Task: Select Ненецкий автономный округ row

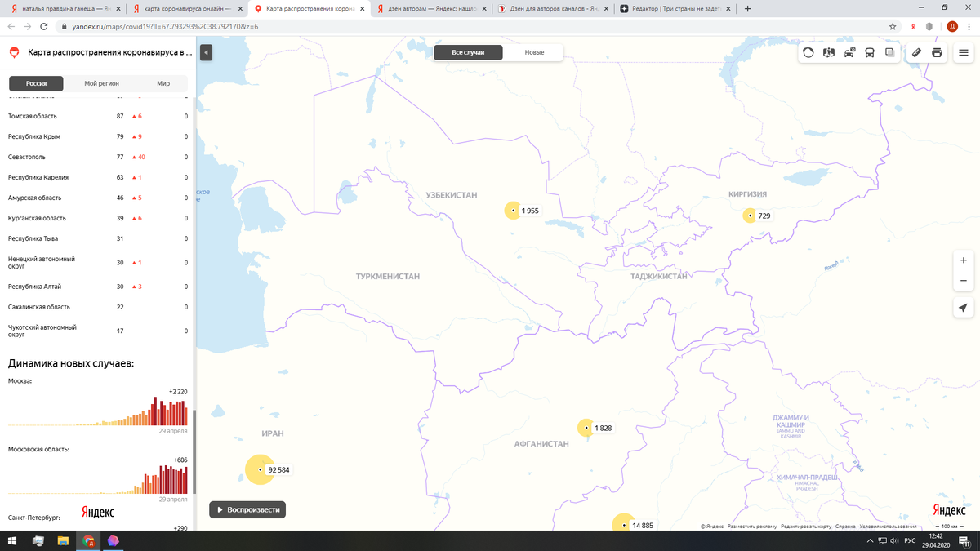Action: (97, 262)
